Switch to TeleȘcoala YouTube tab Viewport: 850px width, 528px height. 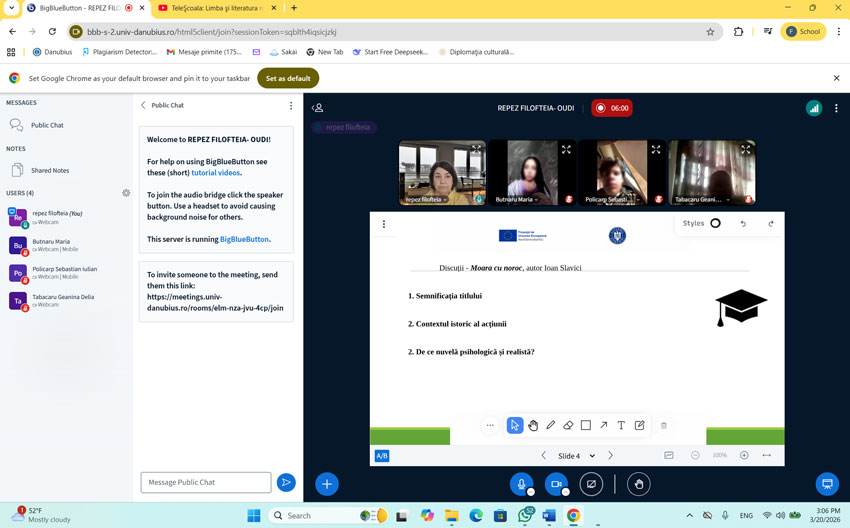click(x=217, y=8)
